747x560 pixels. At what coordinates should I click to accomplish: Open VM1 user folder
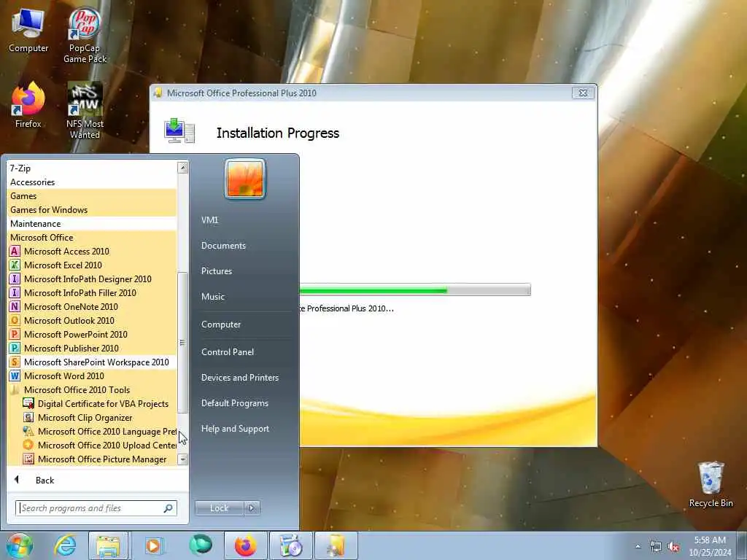[x=209, y=220]
